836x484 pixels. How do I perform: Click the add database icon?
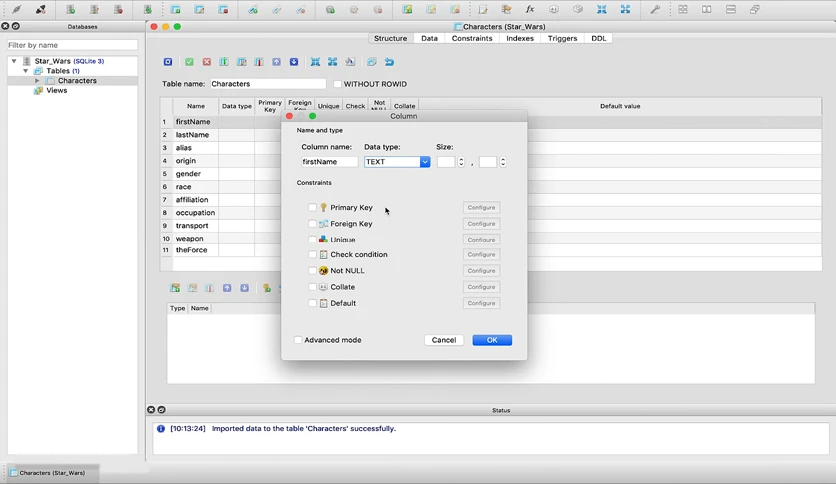pyautogui.click(x=70, y=10)
